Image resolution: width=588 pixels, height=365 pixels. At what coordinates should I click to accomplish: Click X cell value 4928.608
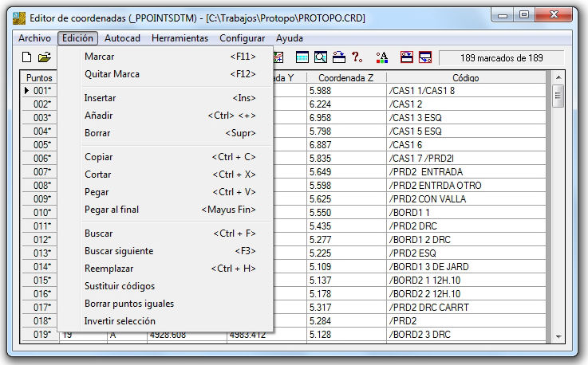pyautogui.click(x=187, y=336)
